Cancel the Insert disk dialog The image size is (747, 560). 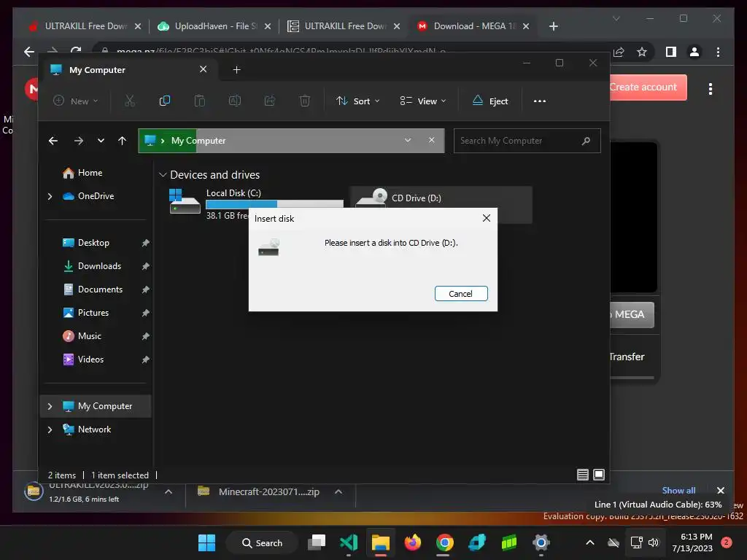(461, 294)
